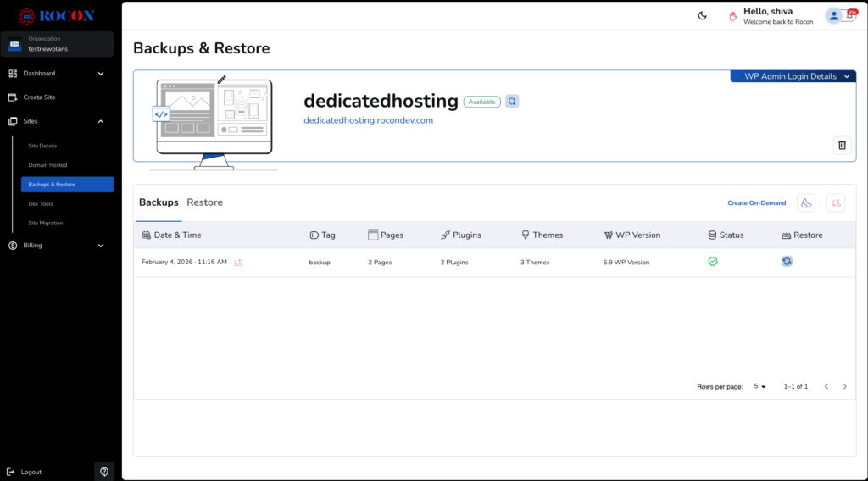The width and height of the screenshot is (868, 481).
Task: Open Dev Tools from the sidebar
Action: click(41, 203)
